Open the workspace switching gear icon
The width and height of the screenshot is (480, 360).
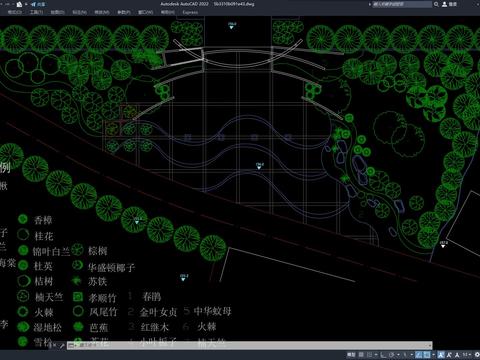(x=477, y=355)
